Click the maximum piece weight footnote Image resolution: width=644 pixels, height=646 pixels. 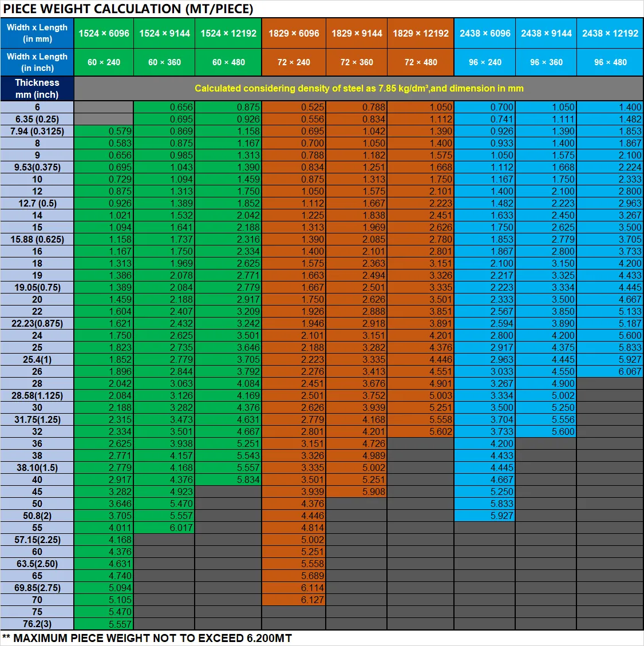(147, 638)
